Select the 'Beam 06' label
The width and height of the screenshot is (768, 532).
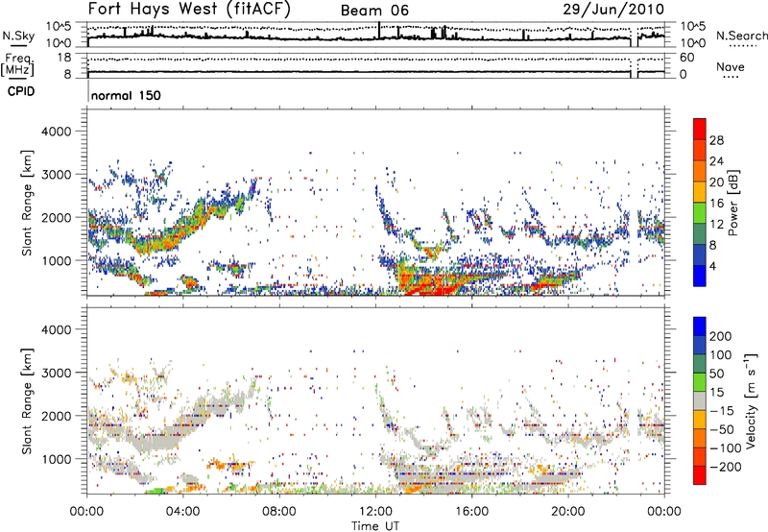tap(374, 11)
